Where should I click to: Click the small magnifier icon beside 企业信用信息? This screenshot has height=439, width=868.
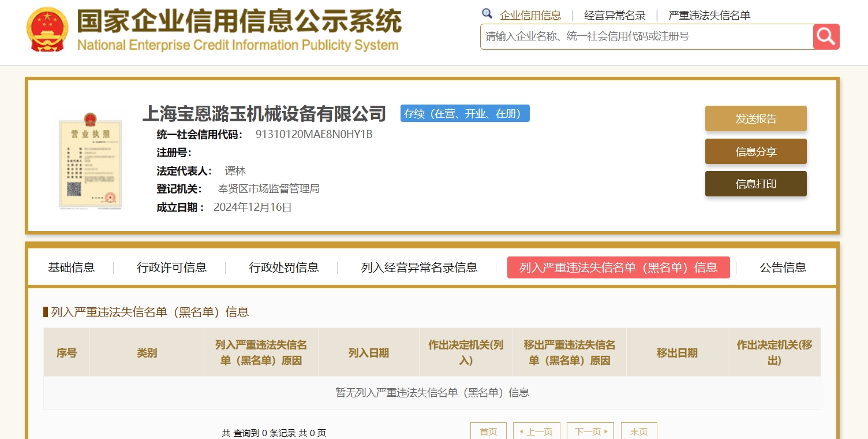click(x=487, y=14)
